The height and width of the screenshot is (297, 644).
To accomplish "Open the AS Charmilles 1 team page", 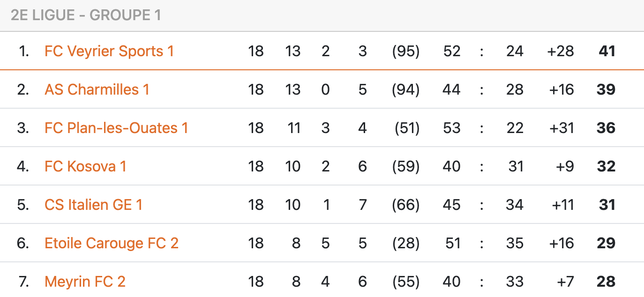I will tap(97, 89).
